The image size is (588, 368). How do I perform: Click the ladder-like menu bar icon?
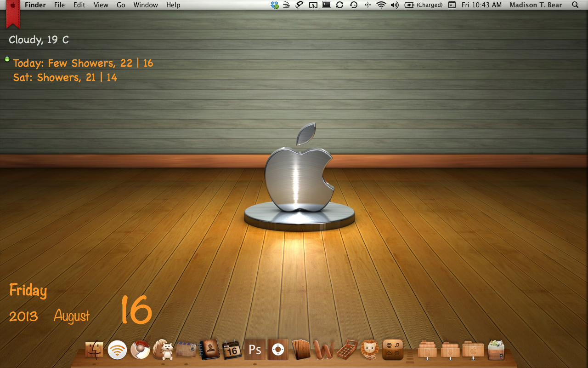[x=286, y=5]
